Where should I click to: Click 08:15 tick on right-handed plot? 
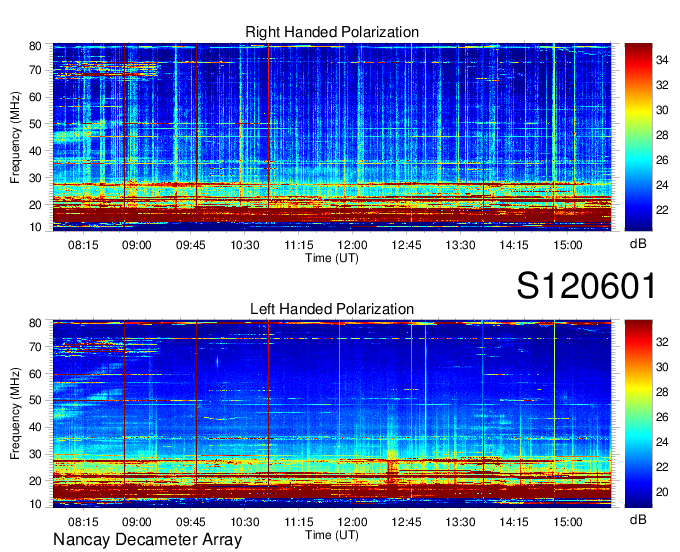point(83,245)
